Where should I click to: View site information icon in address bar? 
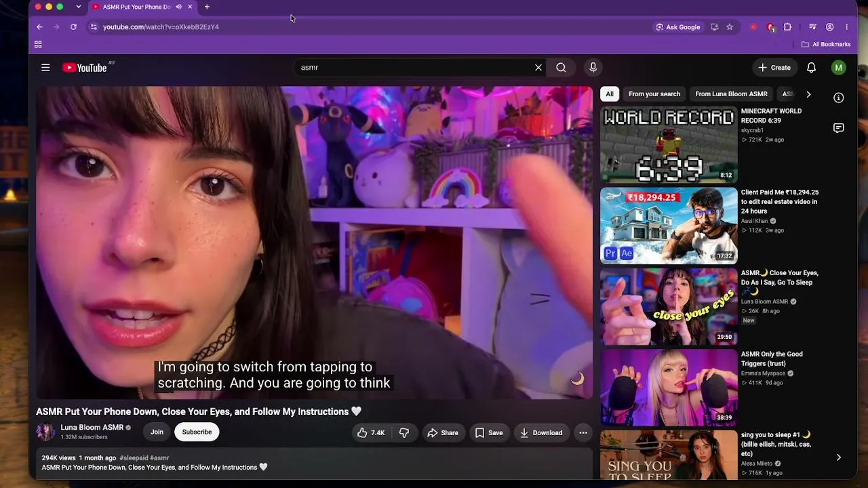94,27
